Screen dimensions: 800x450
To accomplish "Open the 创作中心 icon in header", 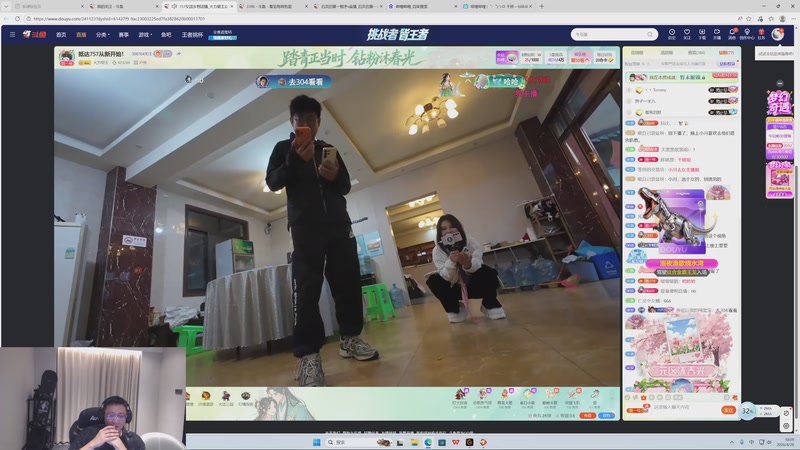I will point(747,34).
